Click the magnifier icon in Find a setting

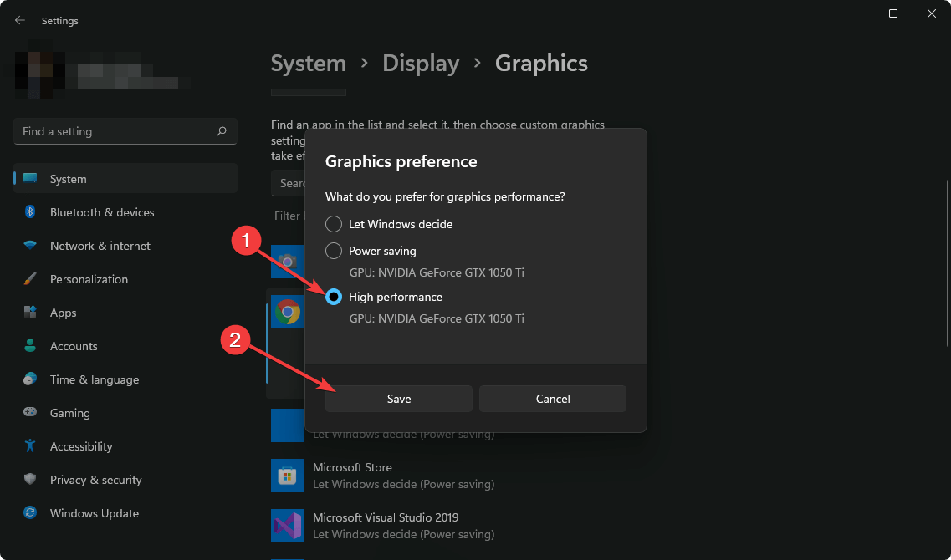click(222, 131)
